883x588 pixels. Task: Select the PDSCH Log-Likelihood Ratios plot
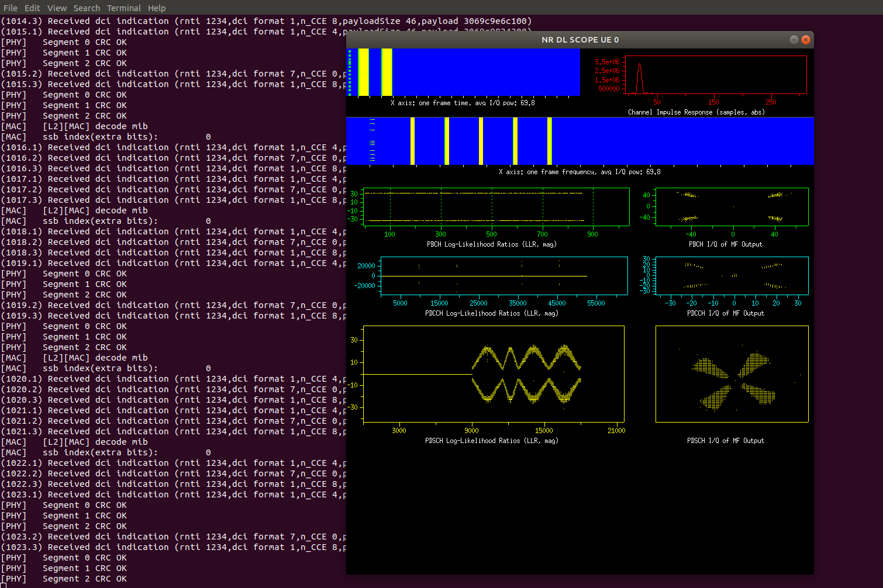coord(493,374)
